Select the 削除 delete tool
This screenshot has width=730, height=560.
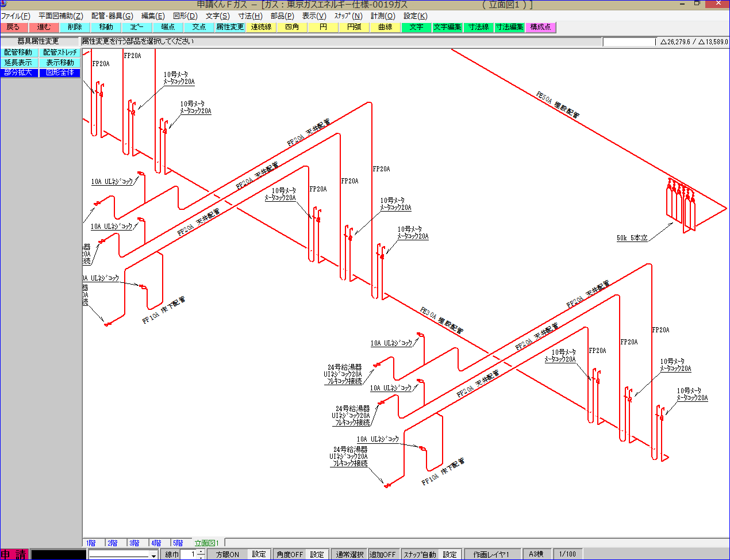(x=75, y=27)
